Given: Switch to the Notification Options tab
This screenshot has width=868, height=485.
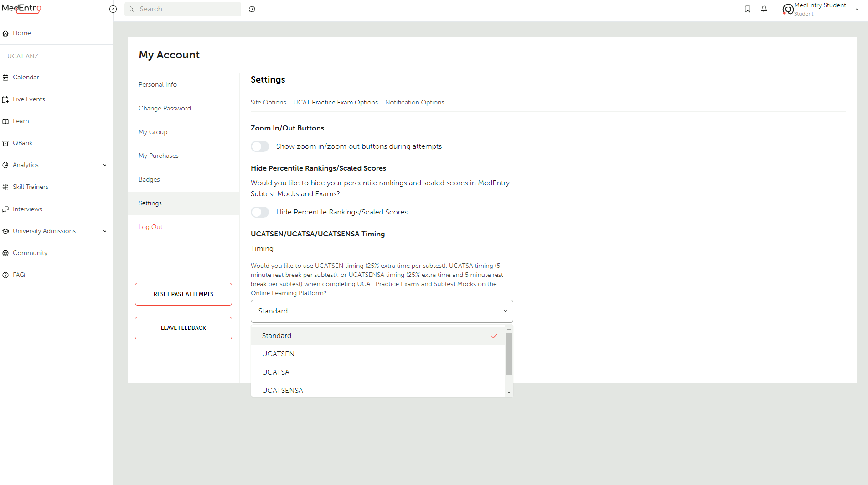Looking at the screenshot, I should [x=414, y=102].
